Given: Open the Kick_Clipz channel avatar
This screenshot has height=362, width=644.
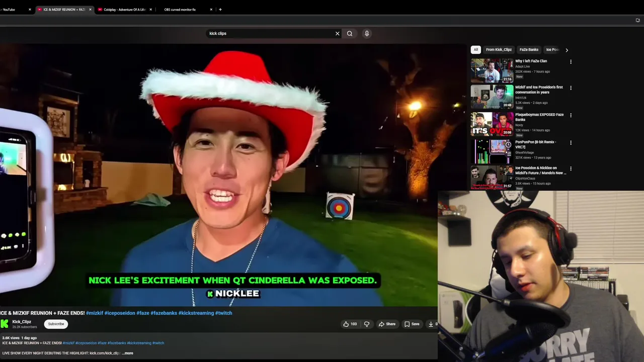Looking at the screenshot, I should (5, 324).
